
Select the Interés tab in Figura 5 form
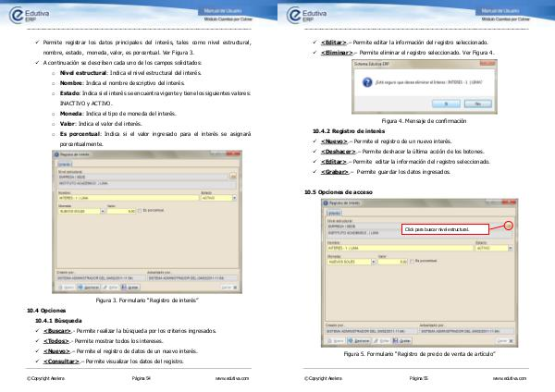click(332, 213)
